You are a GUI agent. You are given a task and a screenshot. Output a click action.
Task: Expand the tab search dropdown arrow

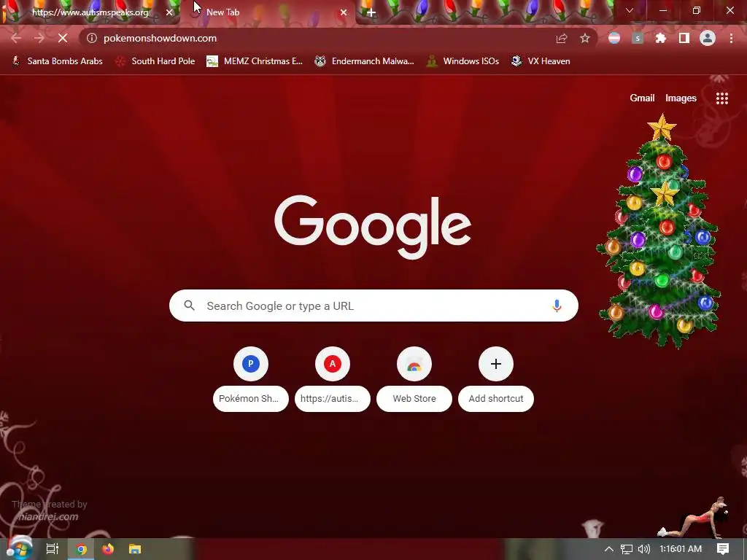(630, 10)
